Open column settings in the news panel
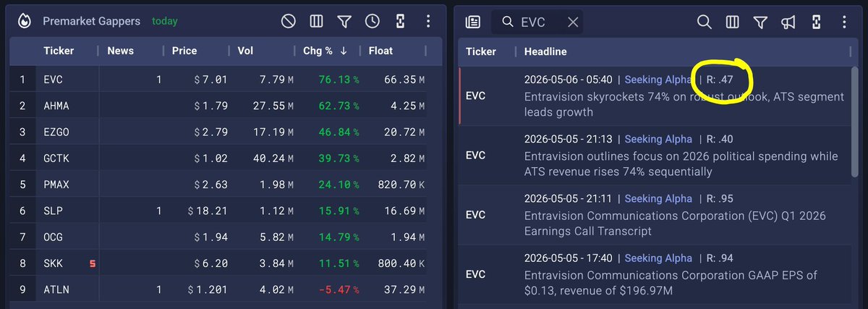The width and height of the screenshot is (868, 309). coord(732,22)
